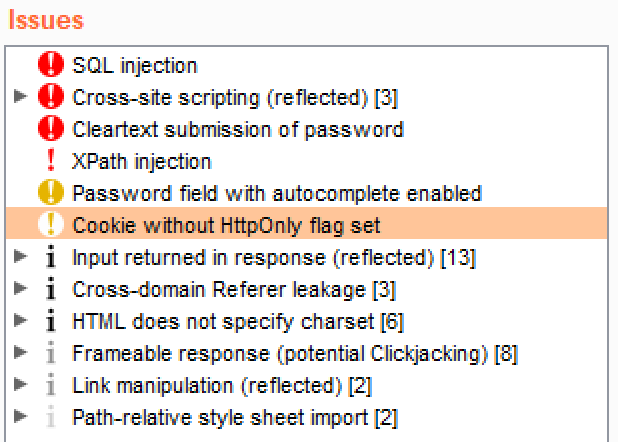Select the SQL injection issue
The width and height of the screenshot is (618, 442).
[135, 66]
